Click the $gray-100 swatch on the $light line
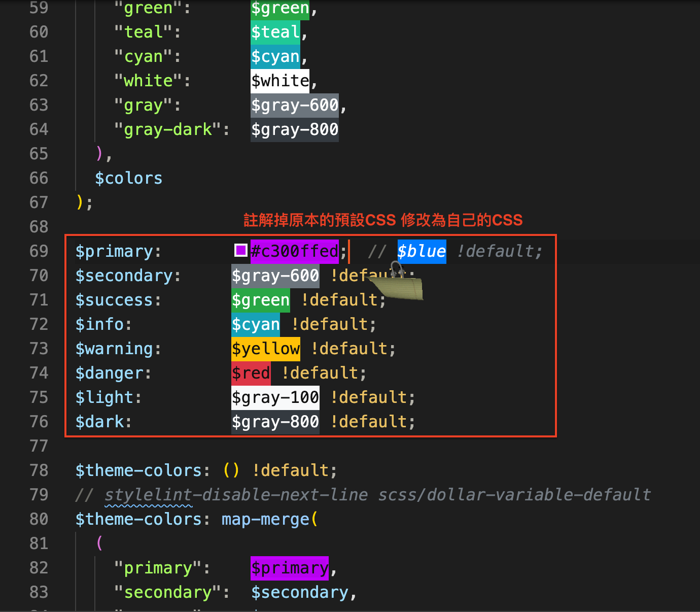The image size is (700, 612). (x=275, y=397)
